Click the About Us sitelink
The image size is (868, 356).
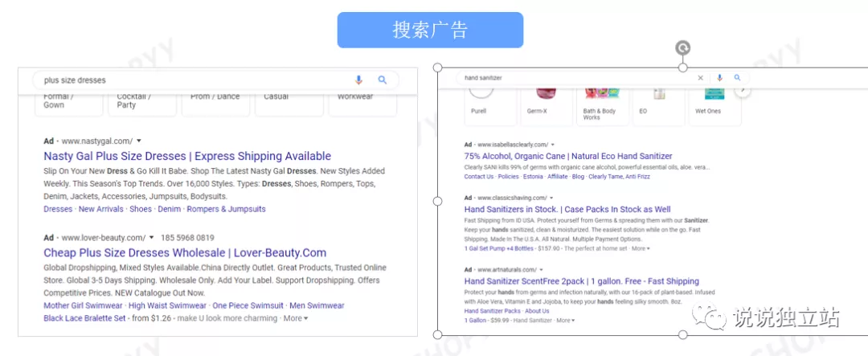[537, 311]
